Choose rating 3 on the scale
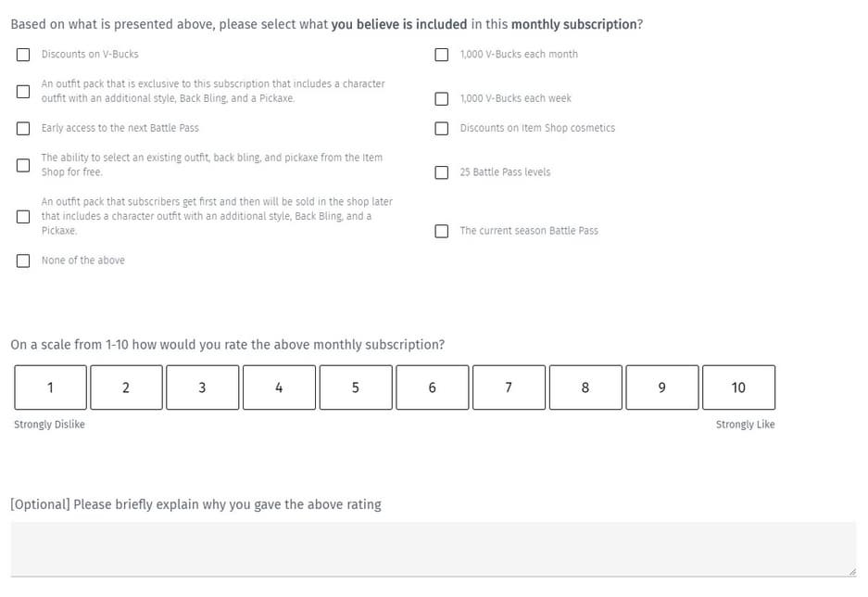Screen dimensions: 868x597 (x=203, y=387)
